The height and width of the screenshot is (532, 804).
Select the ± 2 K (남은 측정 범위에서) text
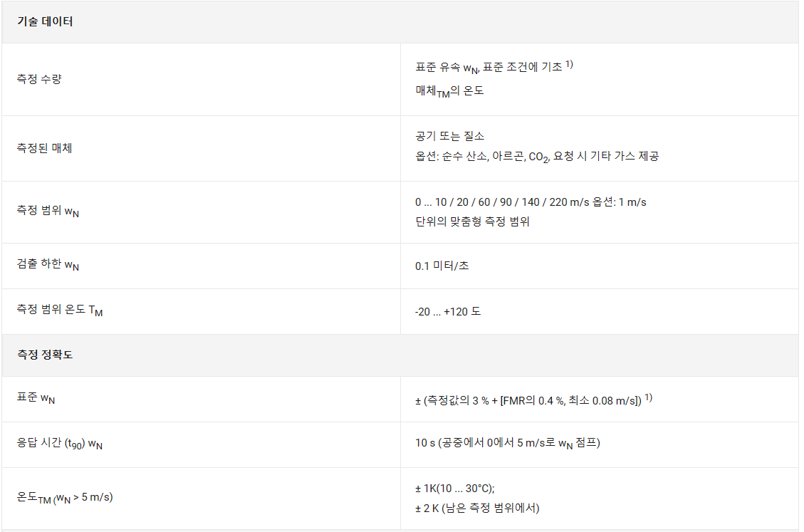point(477,508)
